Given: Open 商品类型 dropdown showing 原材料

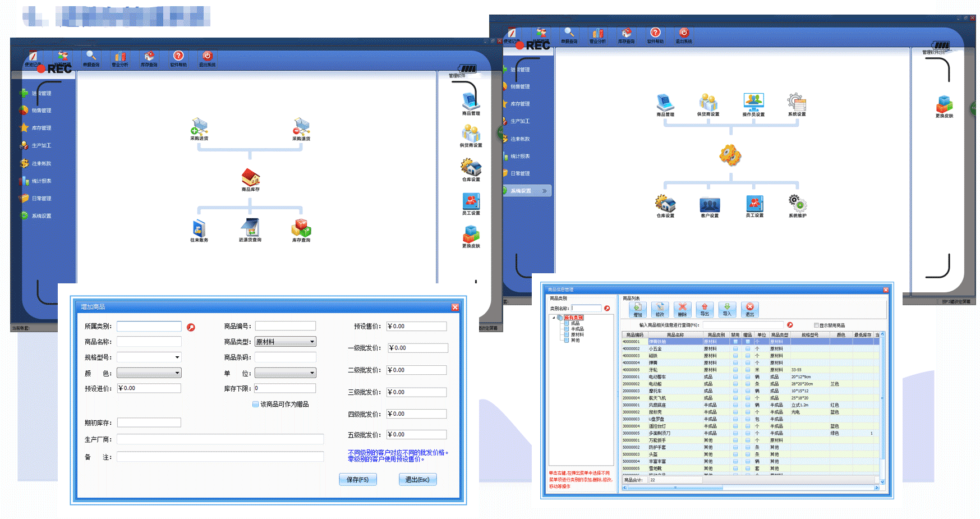Looking at the screenshot, I should pyautogui.click(x=286, y=342).
